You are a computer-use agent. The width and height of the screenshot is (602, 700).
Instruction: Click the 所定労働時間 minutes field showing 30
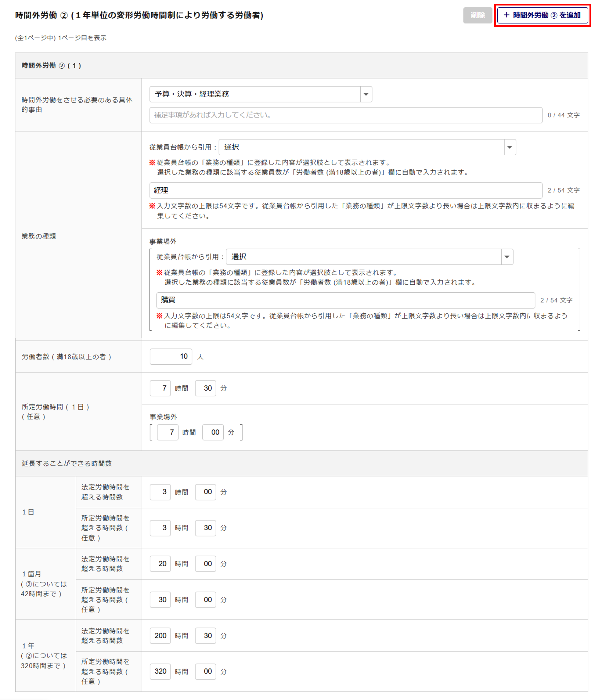coord(205,388)
